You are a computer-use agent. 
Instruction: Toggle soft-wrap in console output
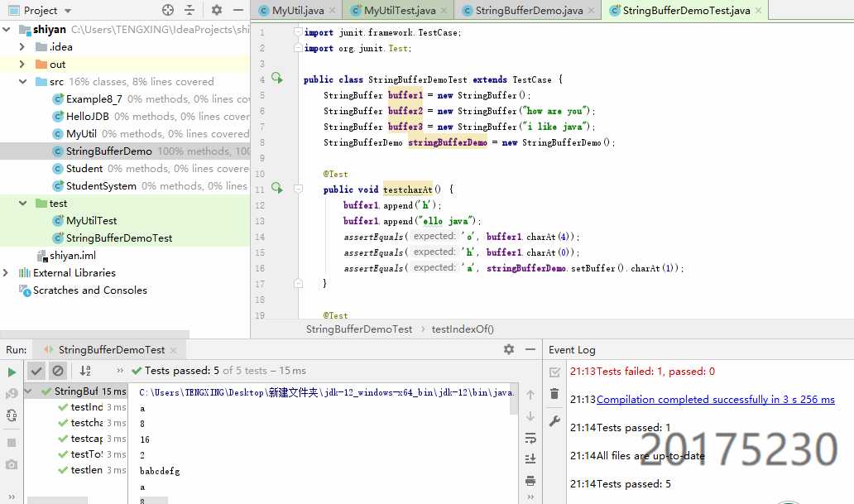tap(530, 438)
